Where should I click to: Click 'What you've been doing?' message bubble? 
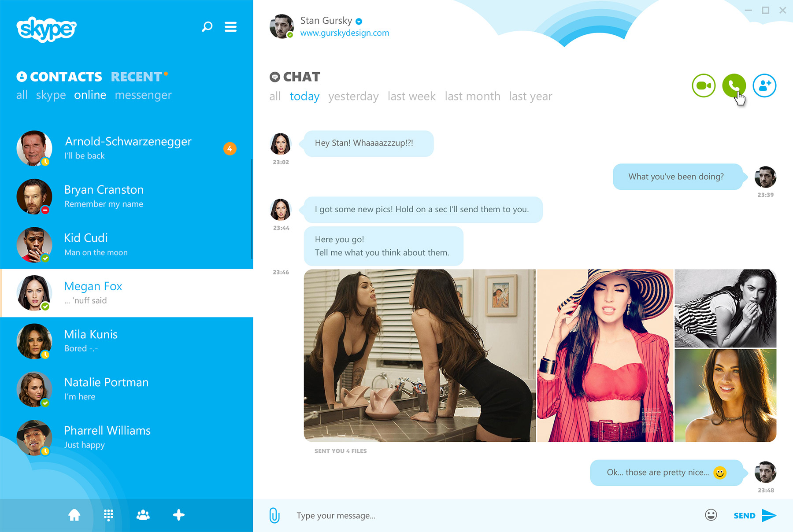680,177
